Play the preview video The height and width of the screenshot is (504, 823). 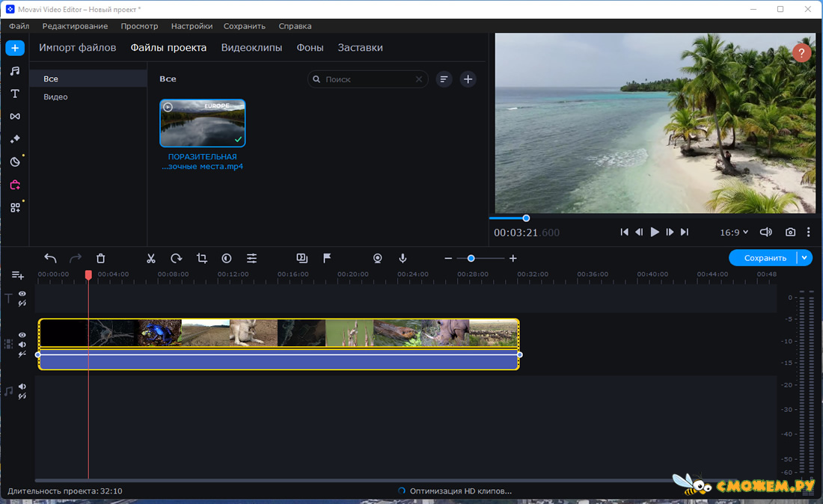point(655,232)
